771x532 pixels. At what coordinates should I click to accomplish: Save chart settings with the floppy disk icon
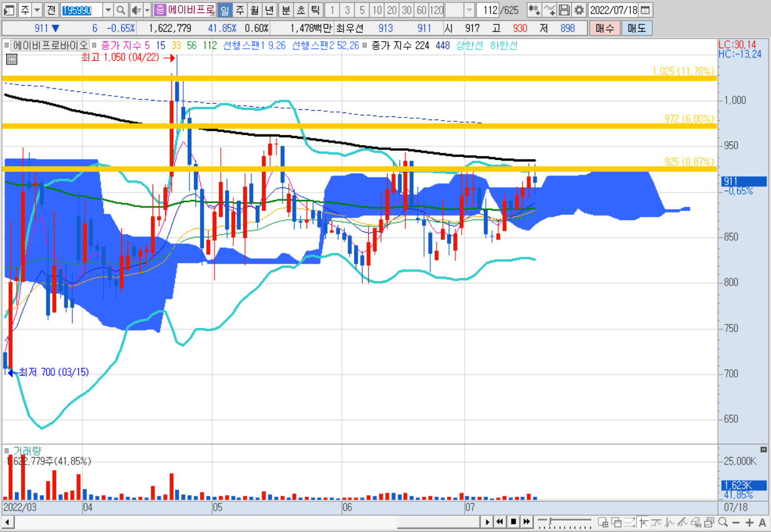click(x=564, y=10)
